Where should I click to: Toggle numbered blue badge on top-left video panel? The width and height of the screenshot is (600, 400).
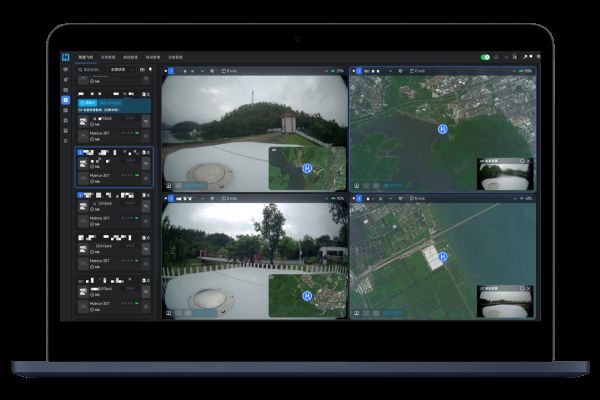(x=169, y=71)
